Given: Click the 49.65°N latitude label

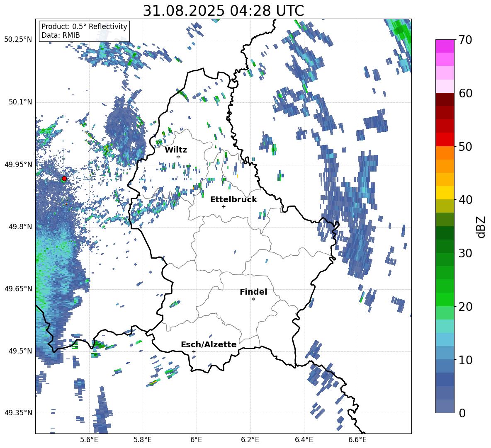Looking at the screenshot, I should pyautogui.click(x=18, y=288).
